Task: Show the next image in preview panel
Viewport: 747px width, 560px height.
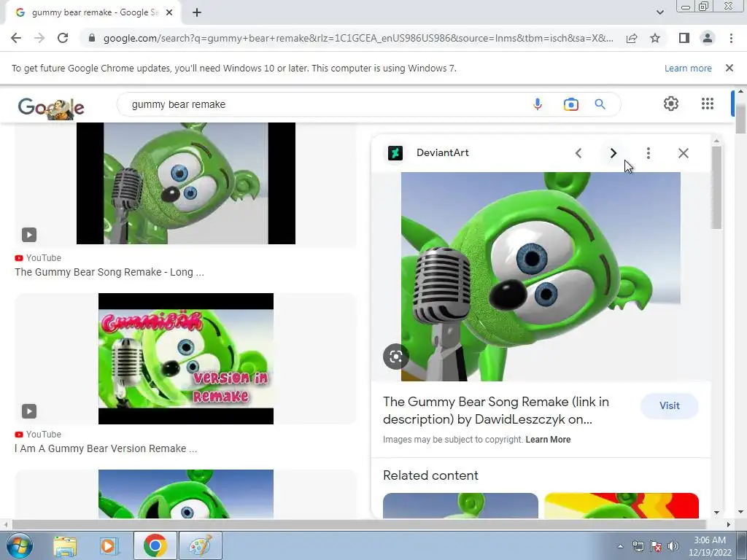Action: (x=613, y=153)
